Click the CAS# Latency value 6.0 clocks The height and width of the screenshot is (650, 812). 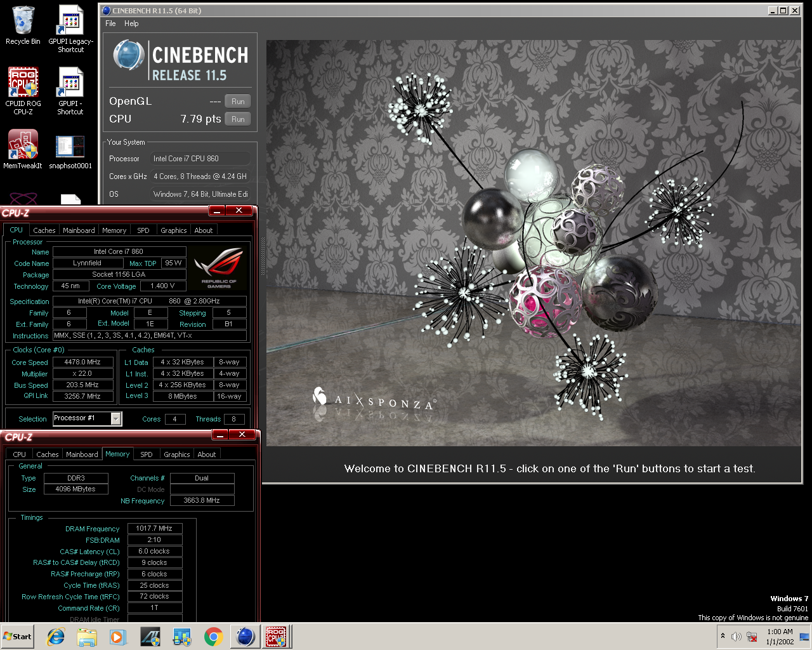(x=155, y=551)
